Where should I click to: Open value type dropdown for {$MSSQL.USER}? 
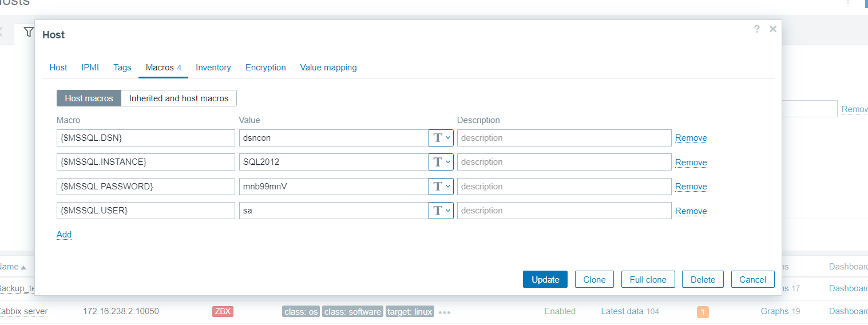[441, 211]
